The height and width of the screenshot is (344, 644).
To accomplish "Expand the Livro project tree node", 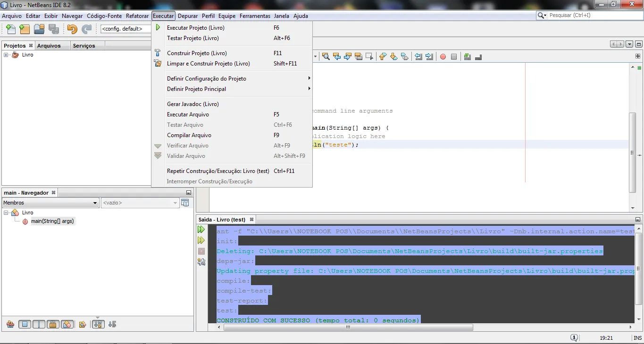I will (6, 55).
